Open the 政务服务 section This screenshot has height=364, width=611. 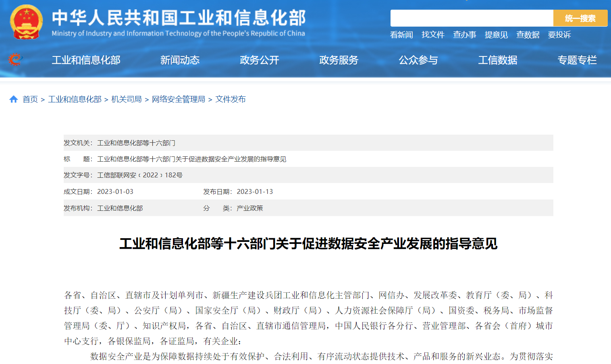tap(339, 60)
